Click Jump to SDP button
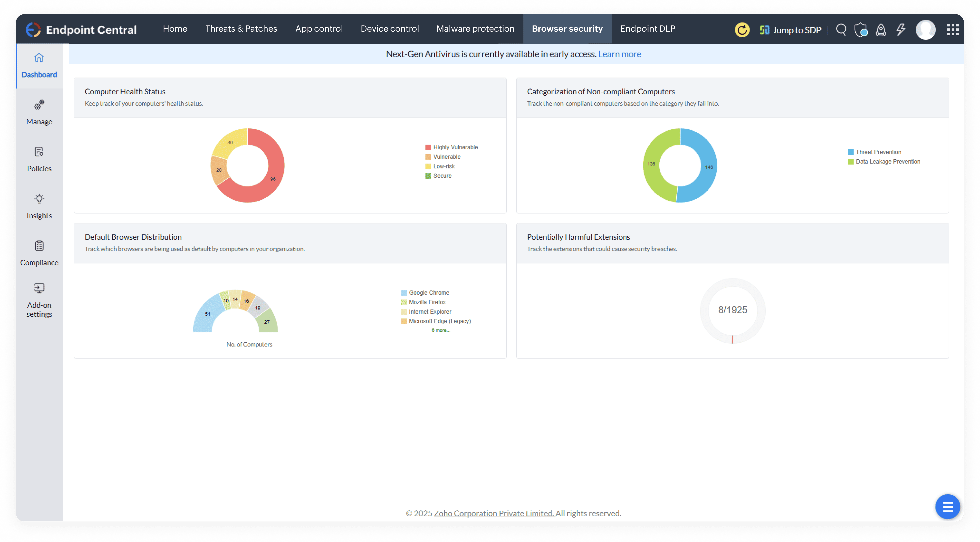980x542 pixels. click(x=791, y=30)
